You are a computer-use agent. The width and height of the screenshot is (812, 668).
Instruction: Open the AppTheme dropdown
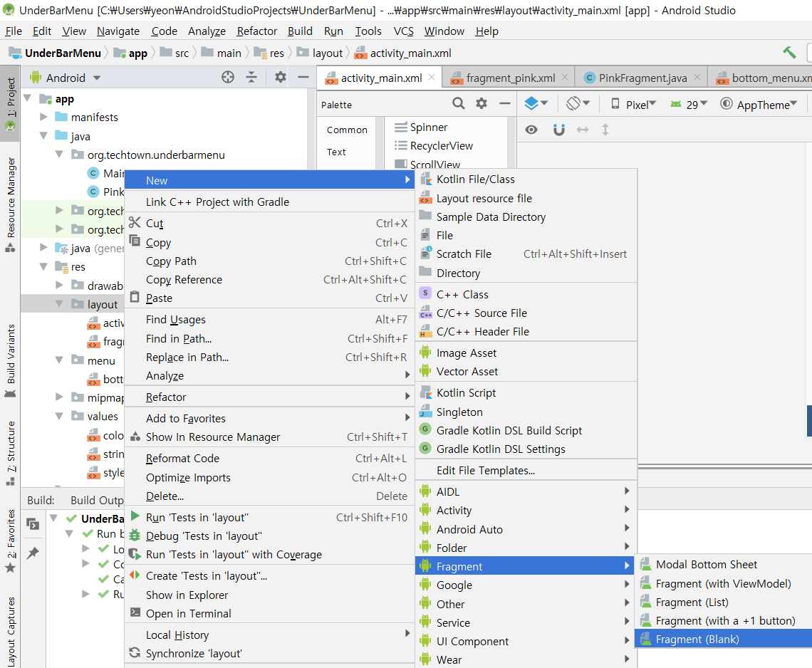pos(759,105)
